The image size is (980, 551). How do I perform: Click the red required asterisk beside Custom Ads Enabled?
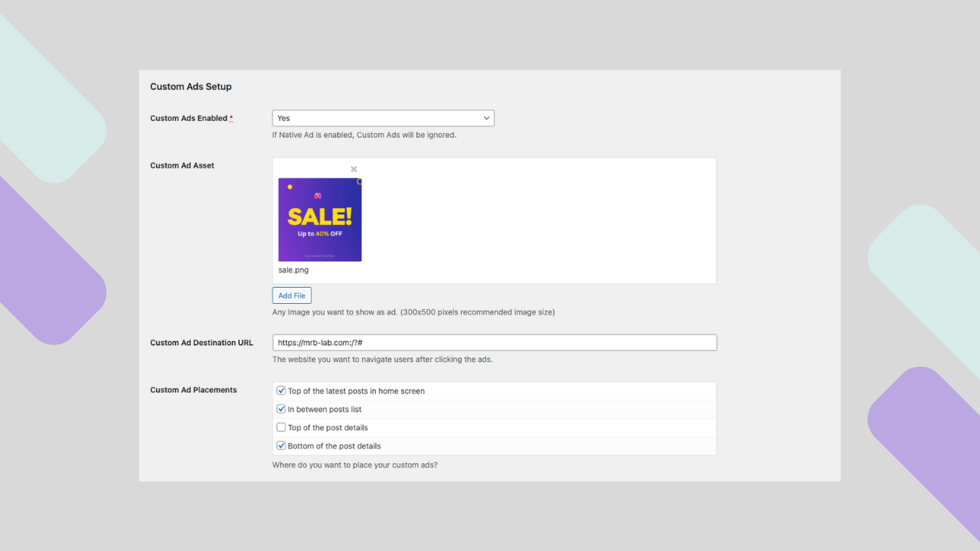point(231,119)
